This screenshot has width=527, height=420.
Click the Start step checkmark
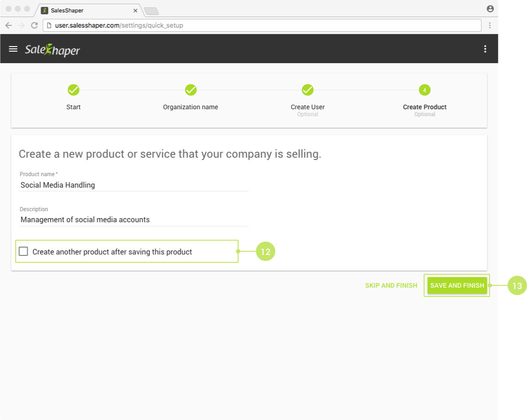pyautogui.click(x=73, y=90)
